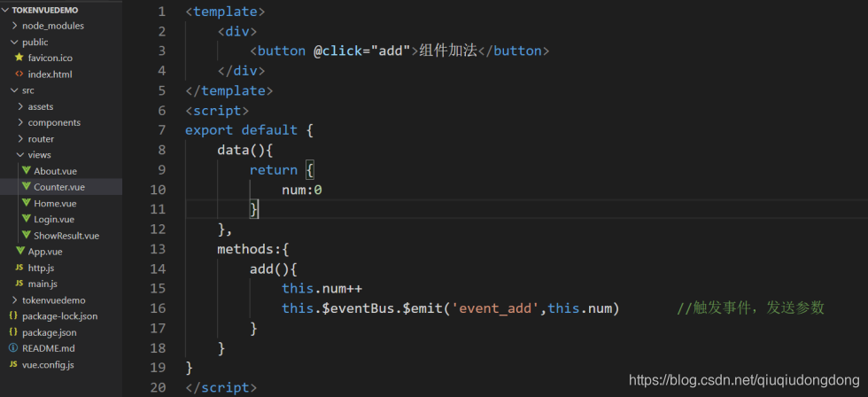Click the Vue icon beside Home.vue
The image size is (868, 397).
pos(26,203)
